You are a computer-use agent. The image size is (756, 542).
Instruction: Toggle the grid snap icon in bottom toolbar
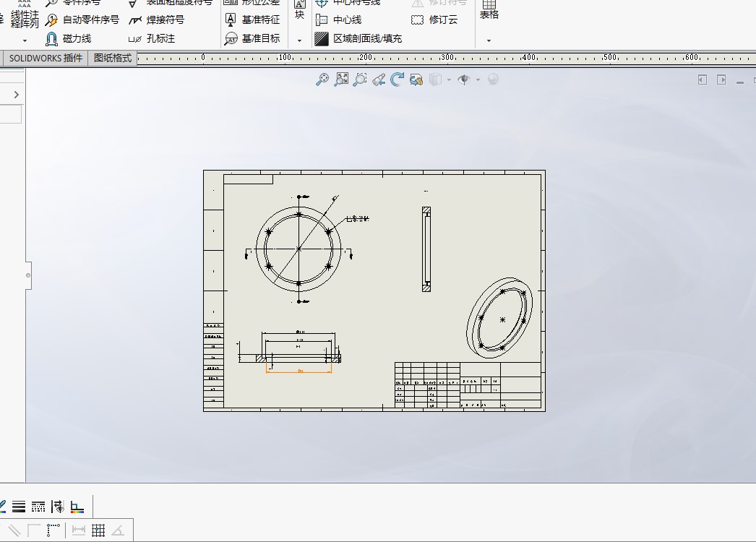pos(98,530)
